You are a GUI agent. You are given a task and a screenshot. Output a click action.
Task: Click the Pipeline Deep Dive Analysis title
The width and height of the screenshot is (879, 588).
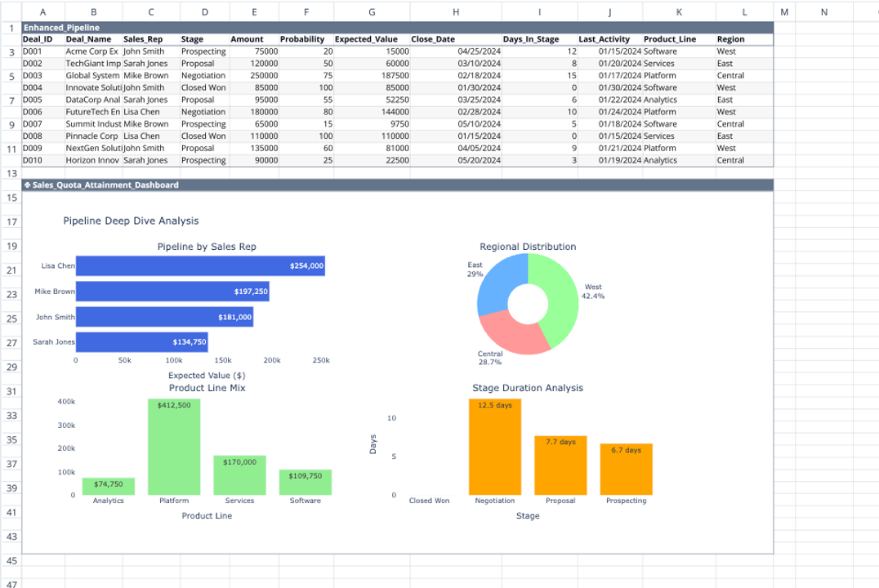132,220
